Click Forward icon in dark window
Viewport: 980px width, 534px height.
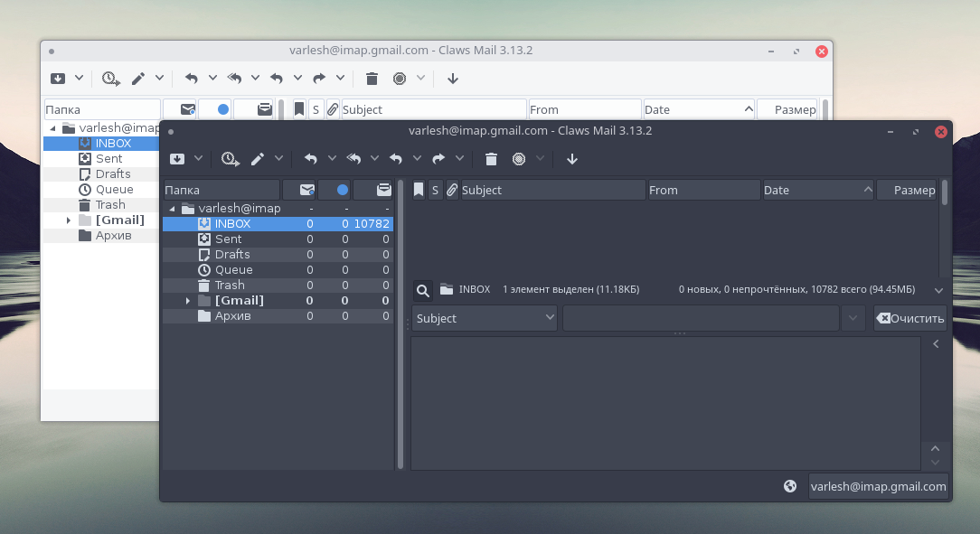pyautogui.click(x=438, y=159)
